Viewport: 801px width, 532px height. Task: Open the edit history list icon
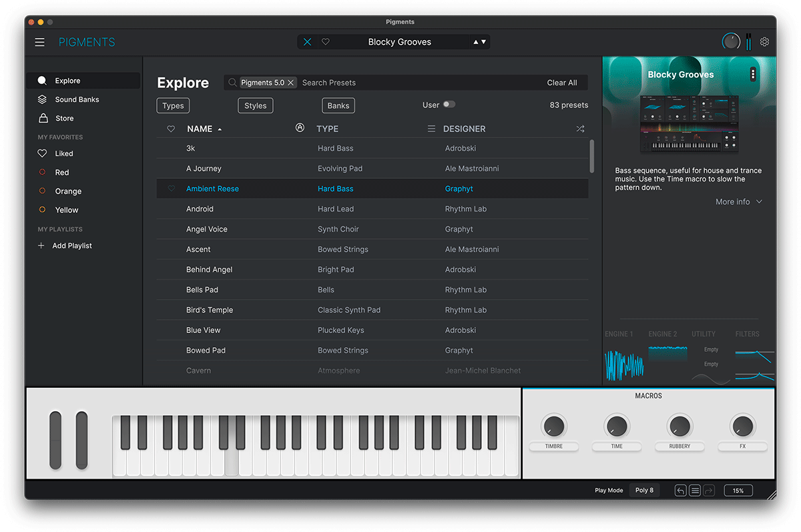695,491
